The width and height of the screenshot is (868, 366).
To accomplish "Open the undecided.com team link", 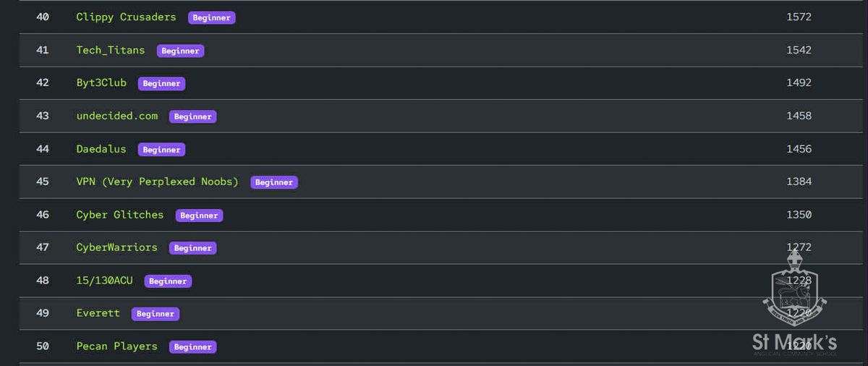I will point(116,116).
